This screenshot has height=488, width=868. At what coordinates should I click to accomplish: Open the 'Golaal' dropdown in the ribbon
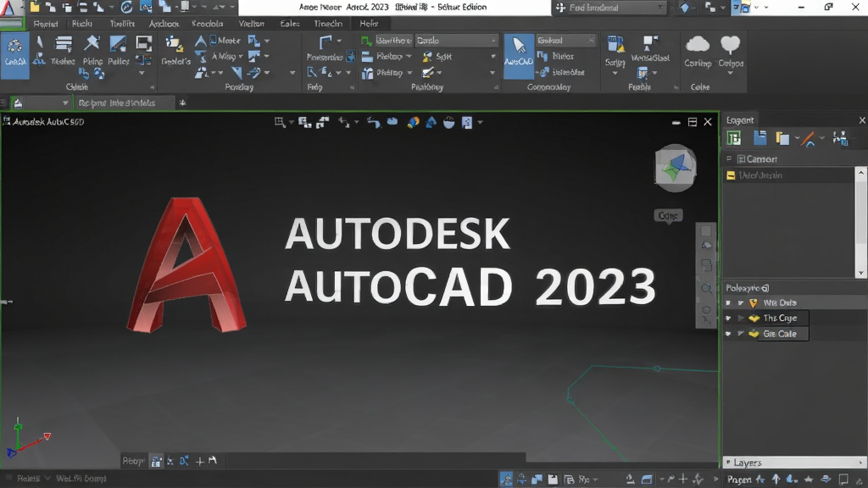point(565,41)
